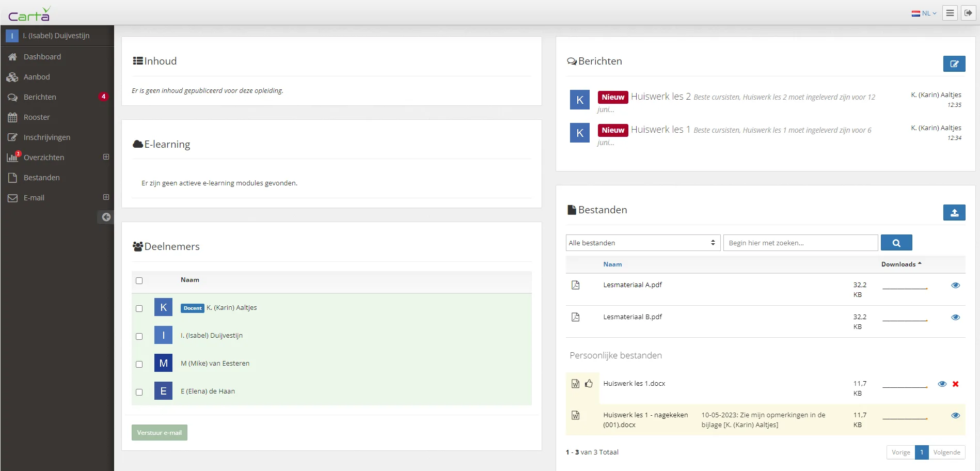Check the box for K. (Karin) Aaltjes
980x471 pixels.
[139, 308]
